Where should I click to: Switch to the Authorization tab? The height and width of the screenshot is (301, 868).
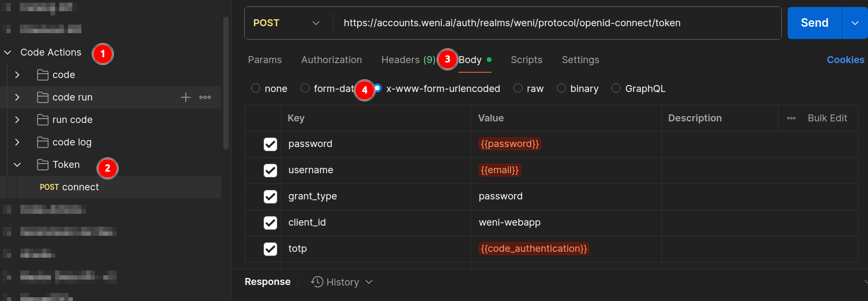[331, 60]
